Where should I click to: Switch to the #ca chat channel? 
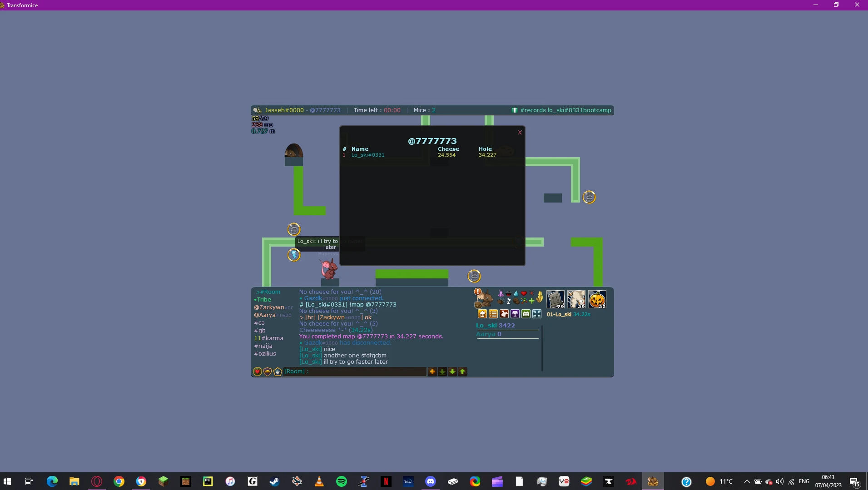(x=258, y=323)
